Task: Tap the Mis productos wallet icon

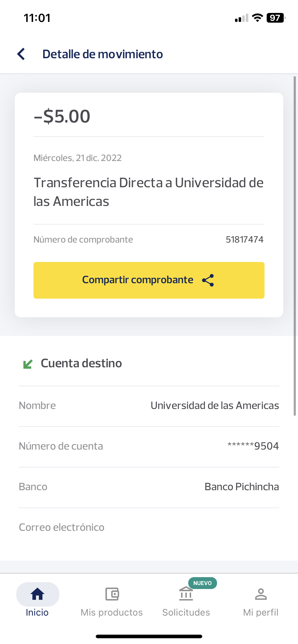Action: [x=112, y=594]
